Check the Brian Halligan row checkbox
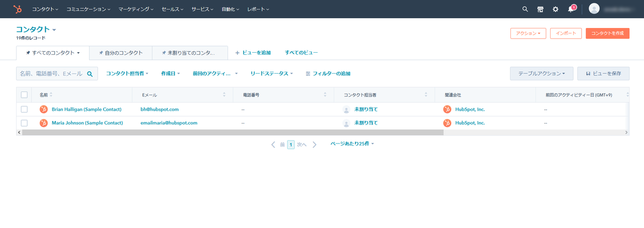 24,109
